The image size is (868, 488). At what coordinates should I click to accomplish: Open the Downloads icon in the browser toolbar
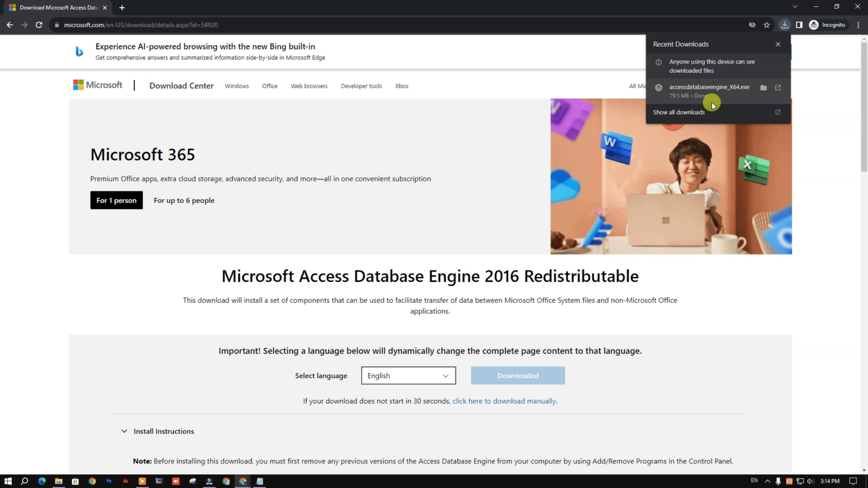[784, 25]
